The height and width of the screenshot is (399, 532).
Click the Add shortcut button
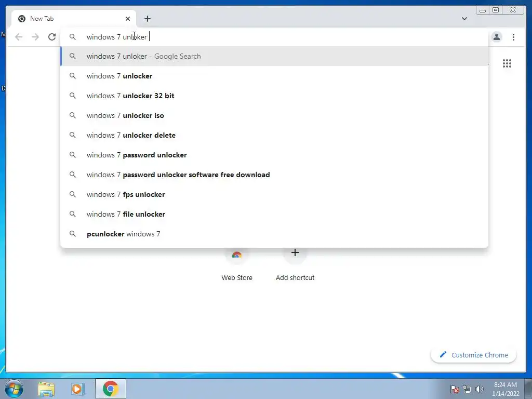coord(295,264)
